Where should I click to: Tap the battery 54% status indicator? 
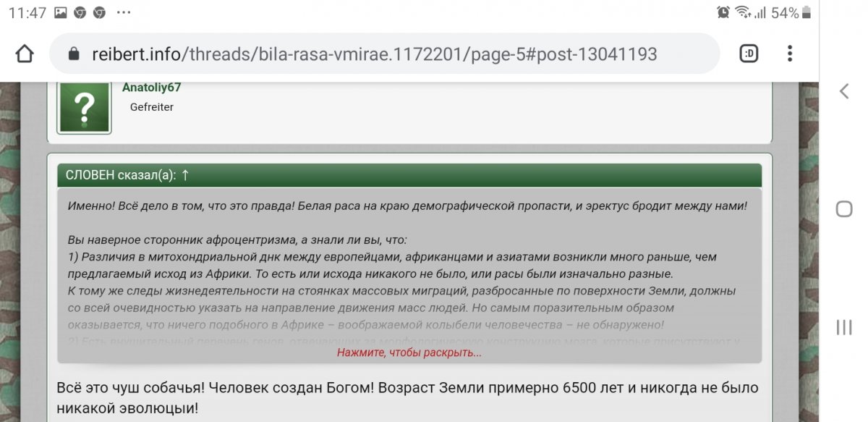tap(791, 12)
